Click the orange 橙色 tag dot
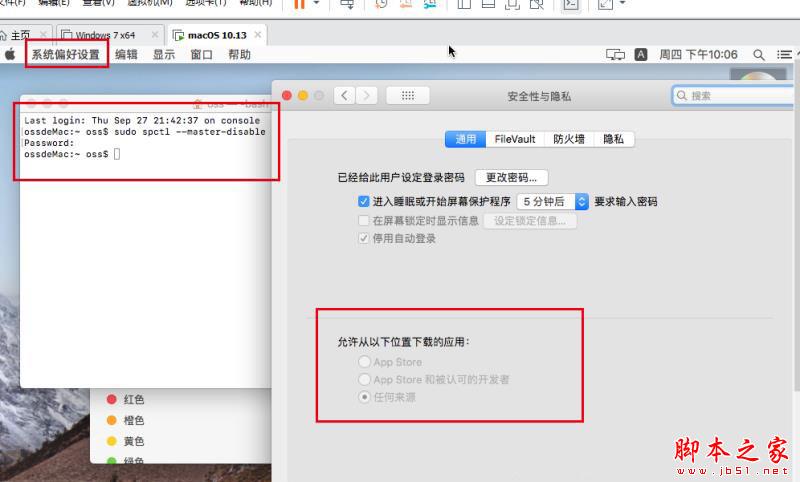Screen dimensions: 800x482 point(112,420)
